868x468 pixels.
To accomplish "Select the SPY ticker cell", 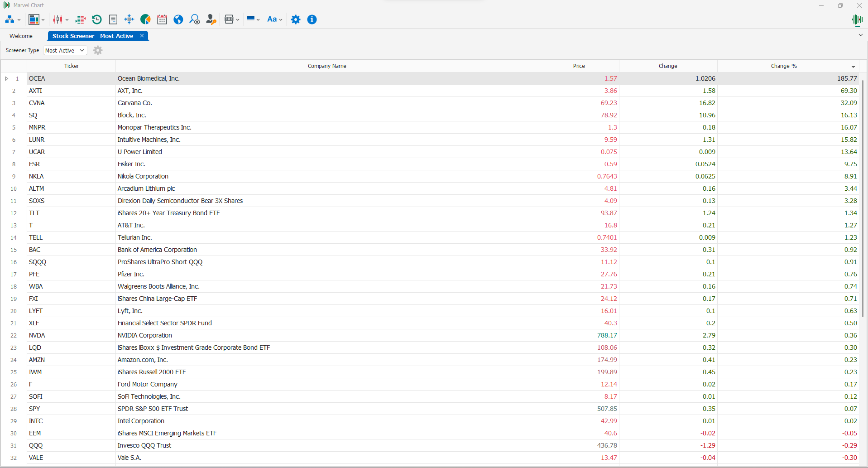I will [x=71, y=409].
